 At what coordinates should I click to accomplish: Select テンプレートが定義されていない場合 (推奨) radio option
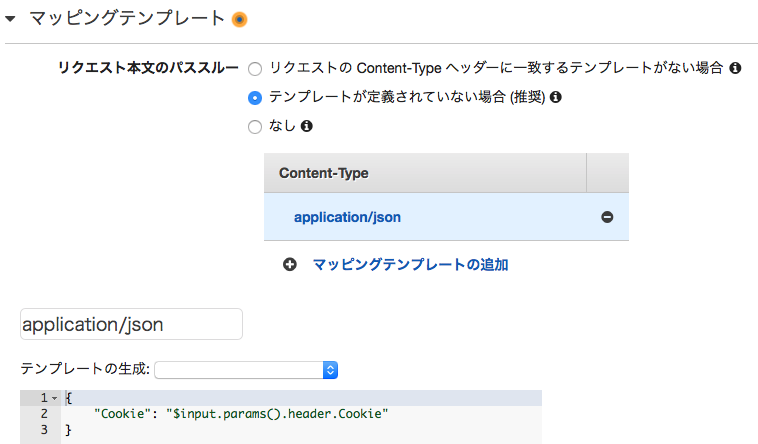pyautogui.click(x=255, y=98)
